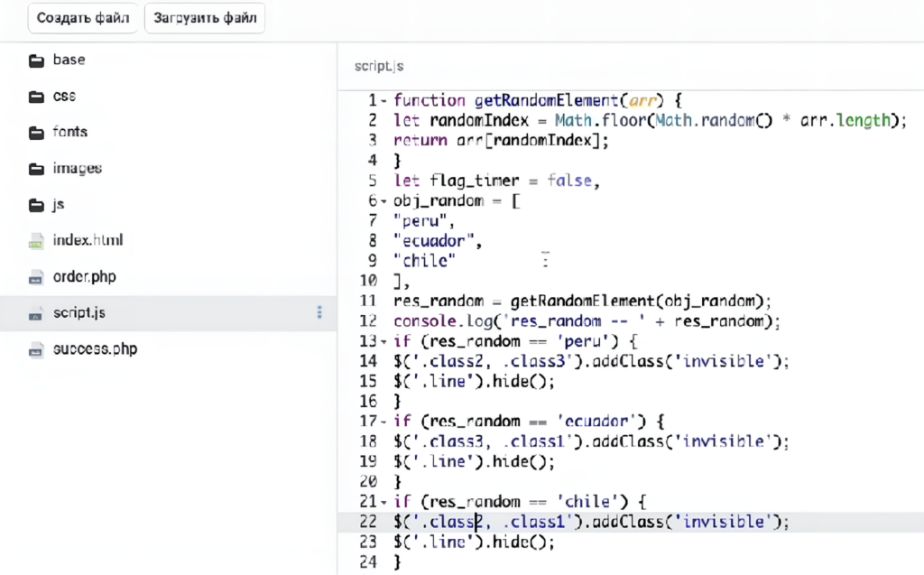
Task: Click the success.php file icon
Action: [x=36, y=349]
